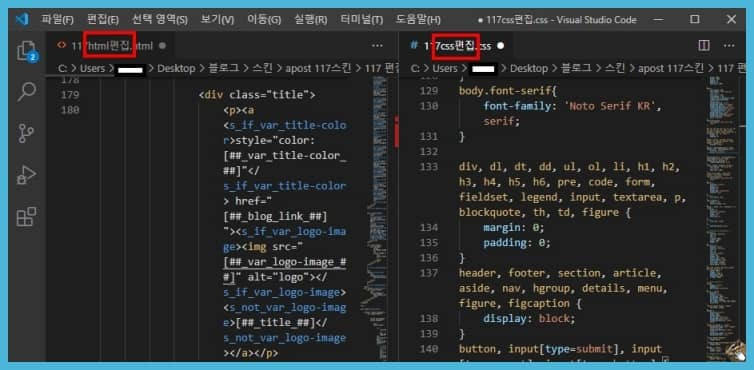Open Run and Debug view
Viewport: 754px width, 370px height.
pyautogui.click(x=26, y=175)
